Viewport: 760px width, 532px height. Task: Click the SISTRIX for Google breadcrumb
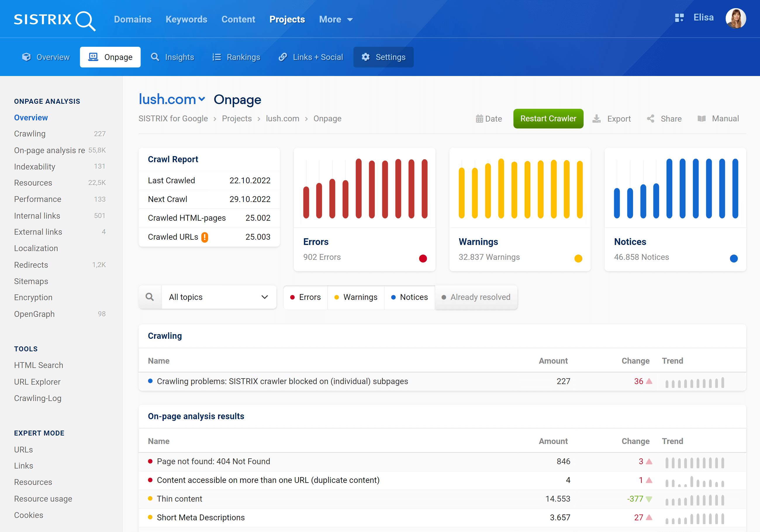pos(173,118)
